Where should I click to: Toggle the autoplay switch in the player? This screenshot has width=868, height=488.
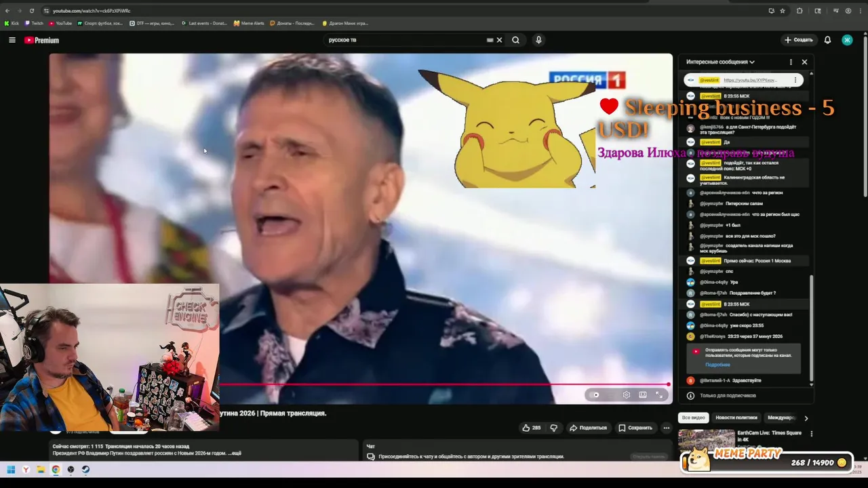595,394
